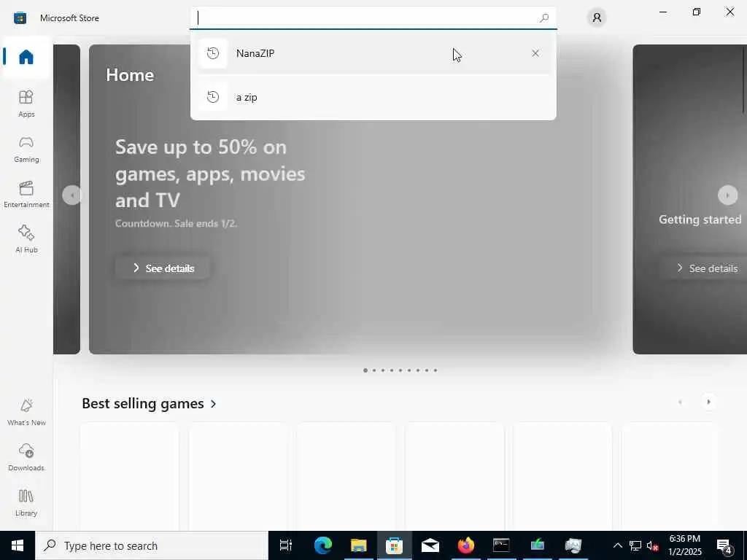This screenshot has height=560, width=747.
Task: Click the taskbar search box
Action: click(152, 545)
